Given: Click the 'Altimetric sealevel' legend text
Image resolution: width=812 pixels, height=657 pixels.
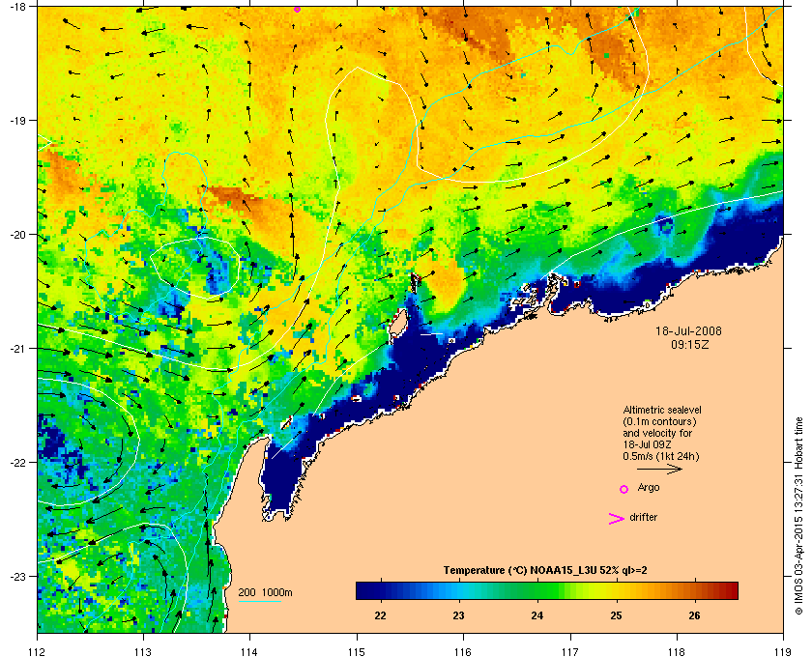Looking at the screenshot, I should pos(662,410).
